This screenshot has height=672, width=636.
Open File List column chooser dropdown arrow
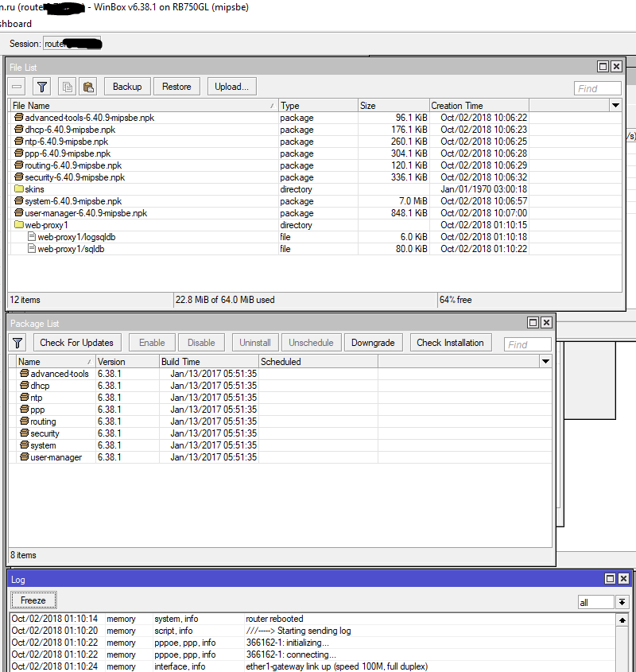pos(616,106)
